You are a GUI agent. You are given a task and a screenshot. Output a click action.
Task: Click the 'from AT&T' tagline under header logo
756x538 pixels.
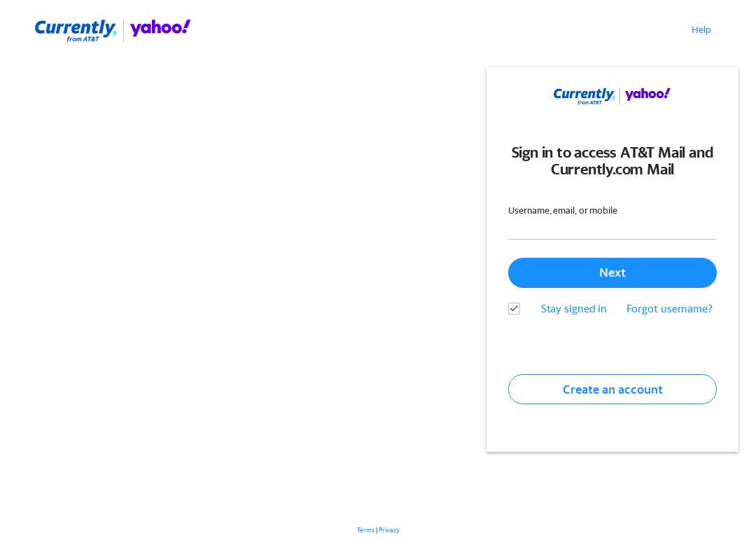(83, 39)
